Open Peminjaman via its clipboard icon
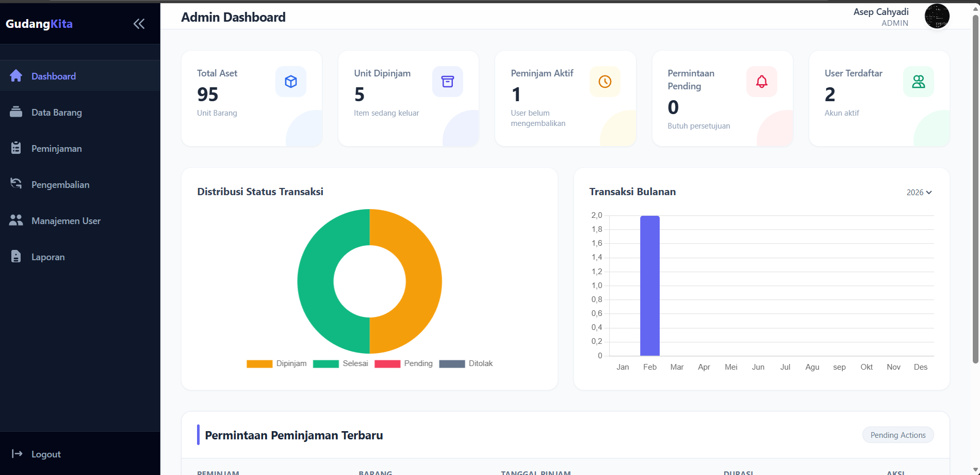 click(16, 148)
